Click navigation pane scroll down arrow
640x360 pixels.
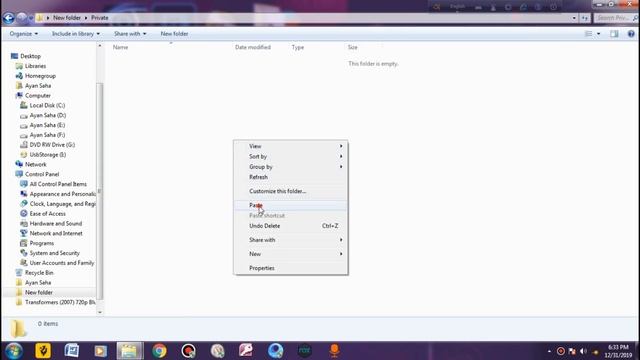[x=100, y=312]
